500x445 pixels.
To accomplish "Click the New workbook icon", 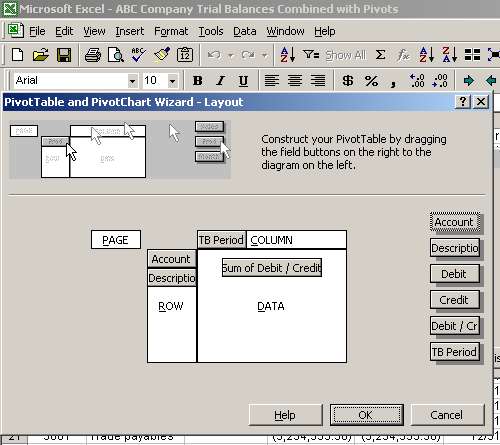I will point(17,55).
